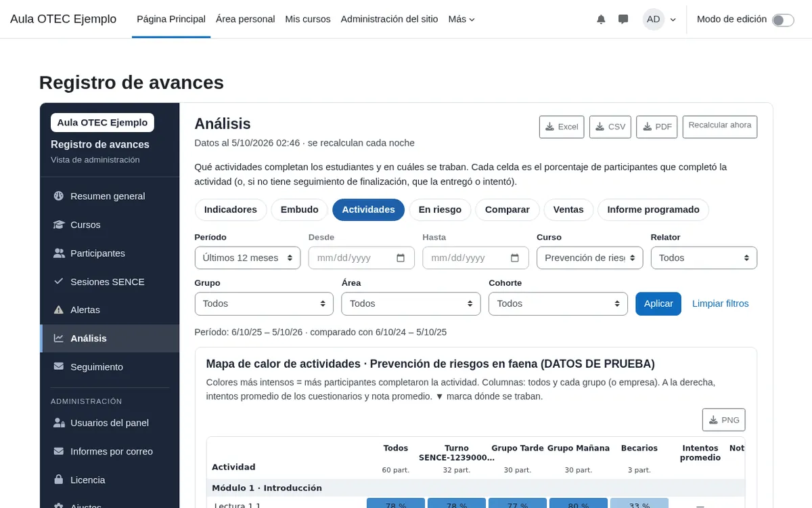Click the calendar icon in Desde field
This screenshot has width=812, height=508.
401,258
